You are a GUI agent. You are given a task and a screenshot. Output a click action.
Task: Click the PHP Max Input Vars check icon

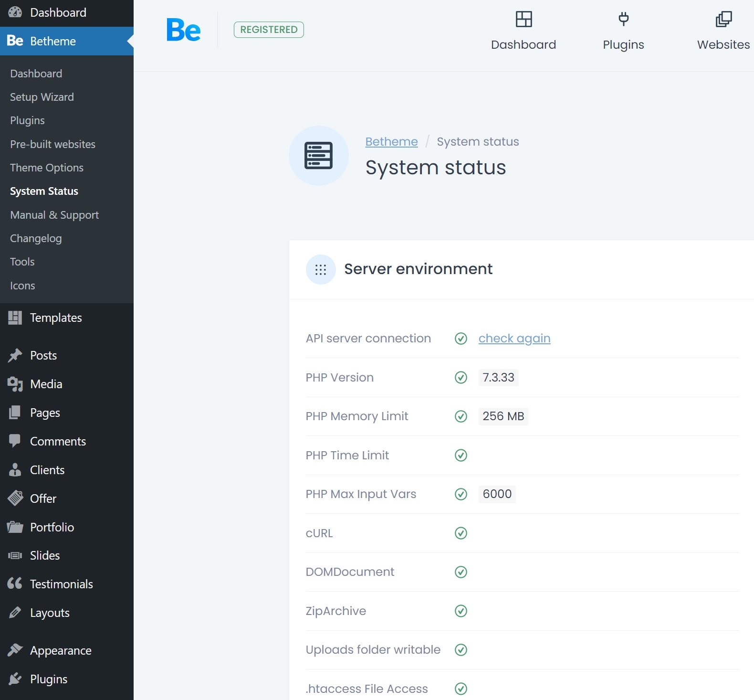pos(461,494)
